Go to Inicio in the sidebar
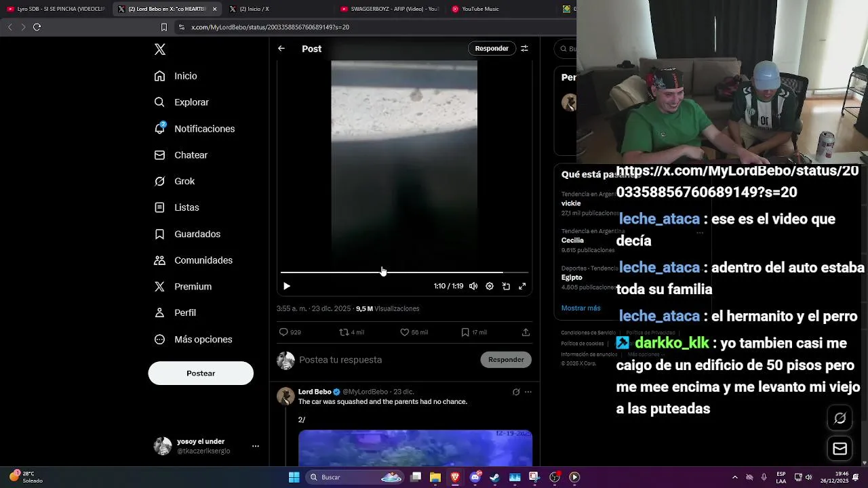868x488 pixels. click(176, 76)
